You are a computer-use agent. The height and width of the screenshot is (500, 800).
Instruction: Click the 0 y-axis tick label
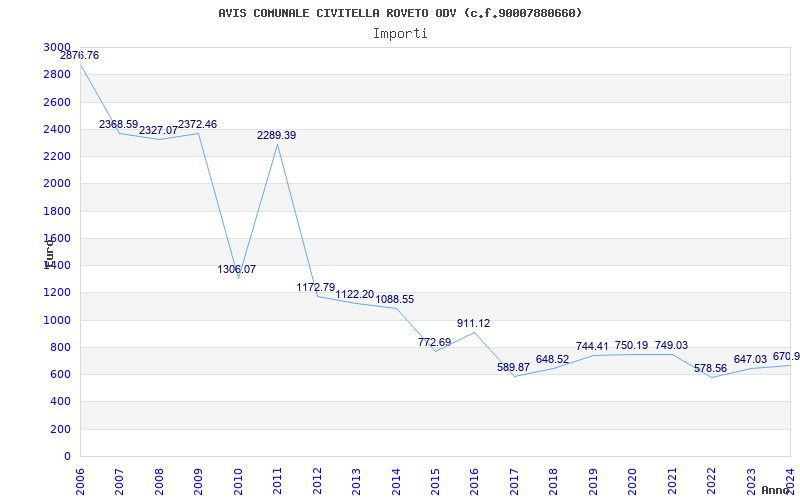67,456
